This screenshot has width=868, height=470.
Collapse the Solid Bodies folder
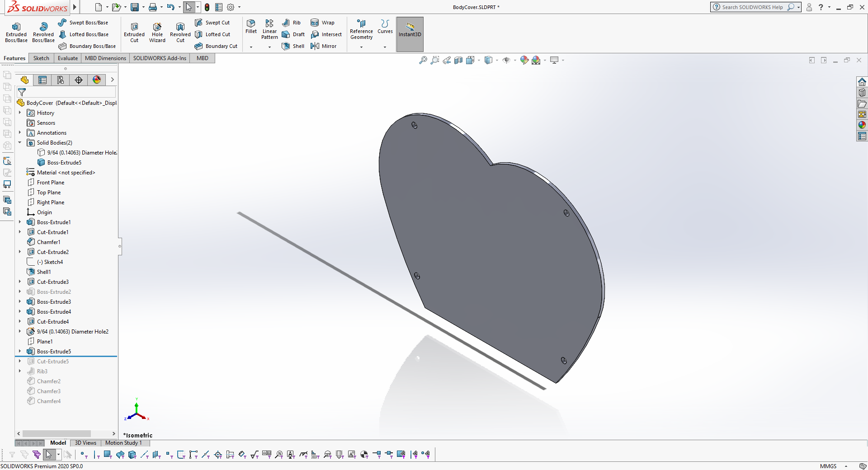pos(20,142)
